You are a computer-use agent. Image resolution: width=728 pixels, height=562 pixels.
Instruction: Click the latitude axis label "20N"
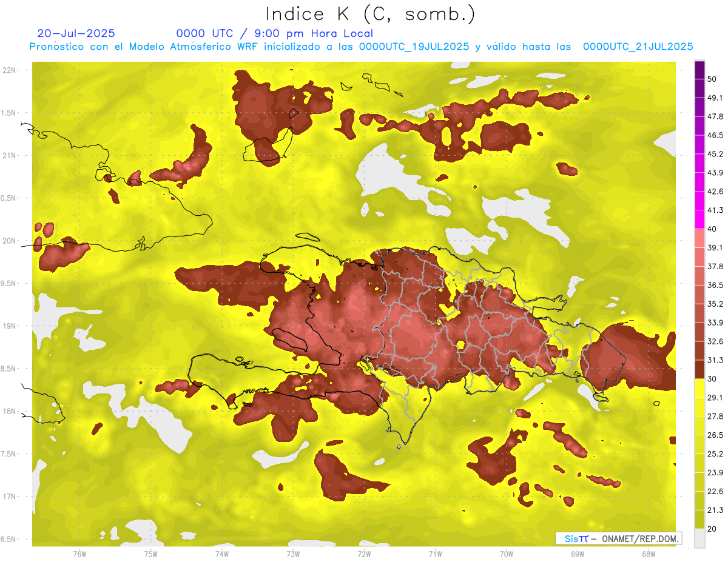pyautogui.click(x=10, y=241)
